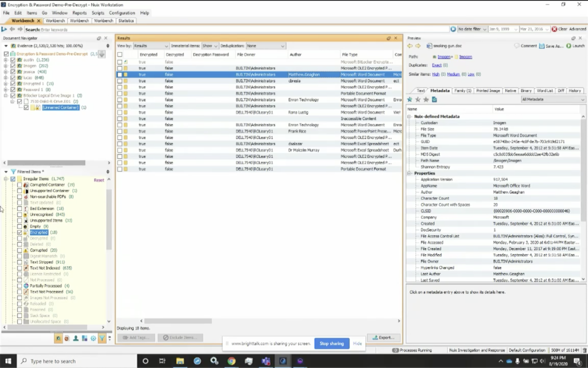Run the search with the arrow icon
The height and width of the screenshot is (368, 588).
click(4, 29)
